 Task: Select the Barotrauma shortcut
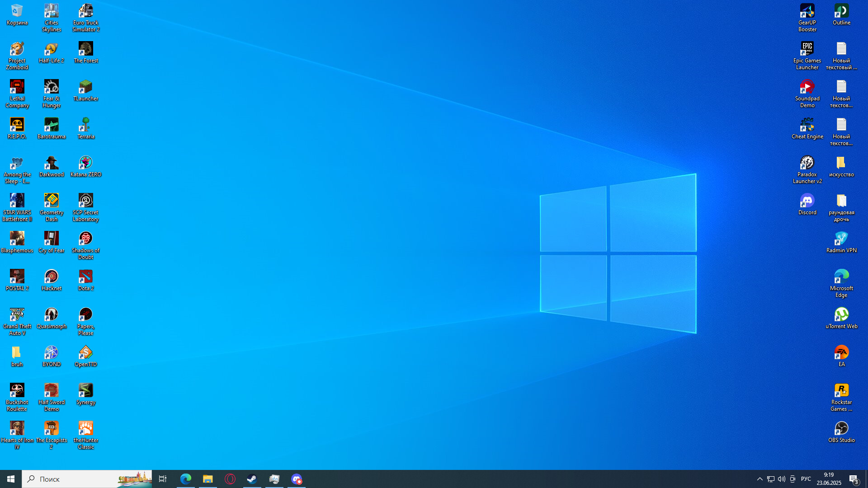click(52, 129)
